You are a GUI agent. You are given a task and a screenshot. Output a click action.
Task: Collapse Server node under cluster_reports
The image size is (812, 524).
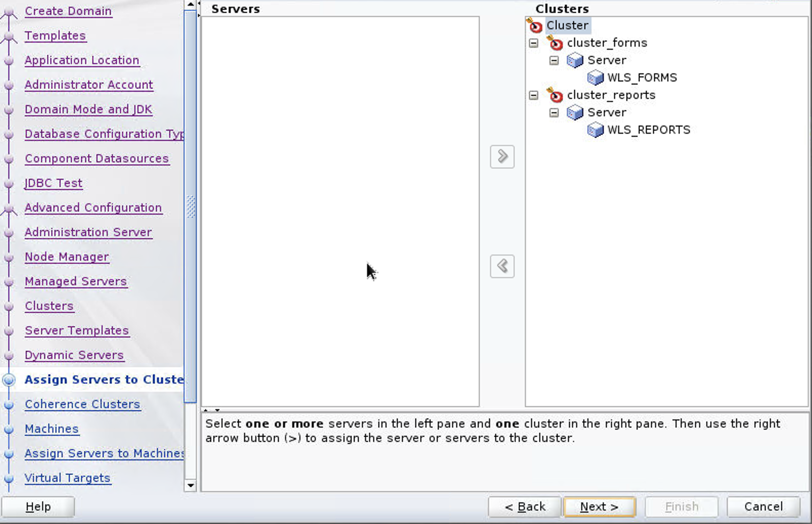(554, 113)
